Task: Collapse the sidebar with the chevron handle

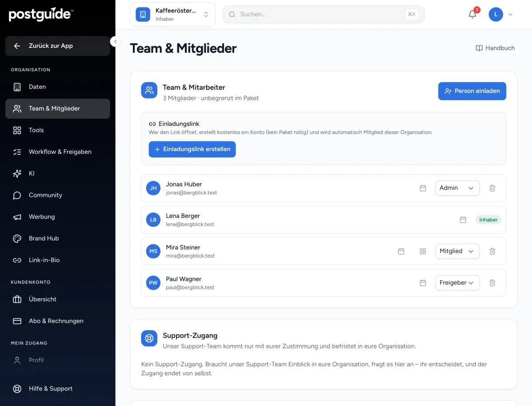Action: pyautogui.click(x=115, y=42)
